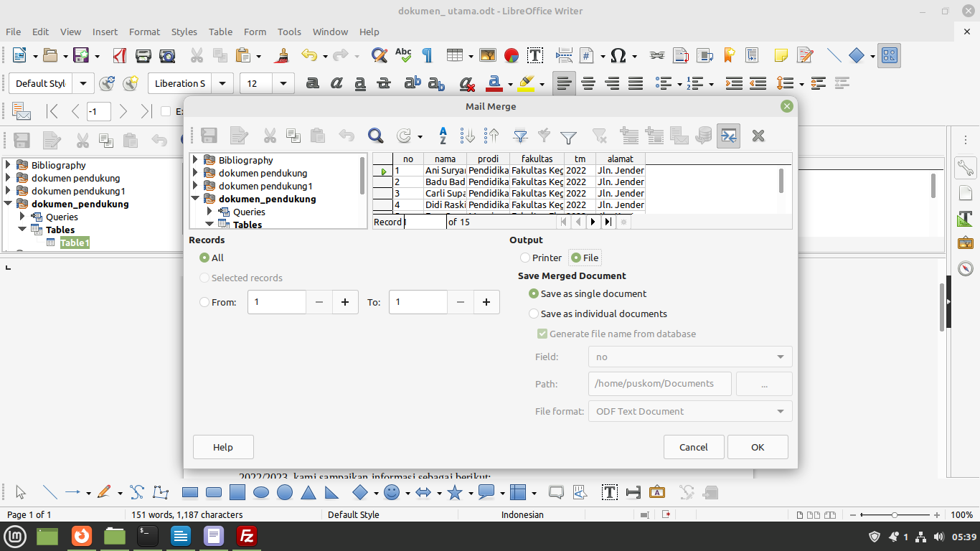Click Font Color icon with red underline
This screenshot has height=551, width=980.
click(494, 83)
